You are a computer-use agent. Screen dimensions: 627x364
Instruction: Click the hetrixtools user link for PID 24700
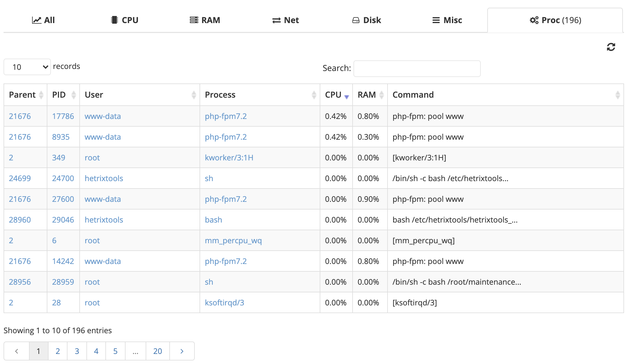coord(104,178)
